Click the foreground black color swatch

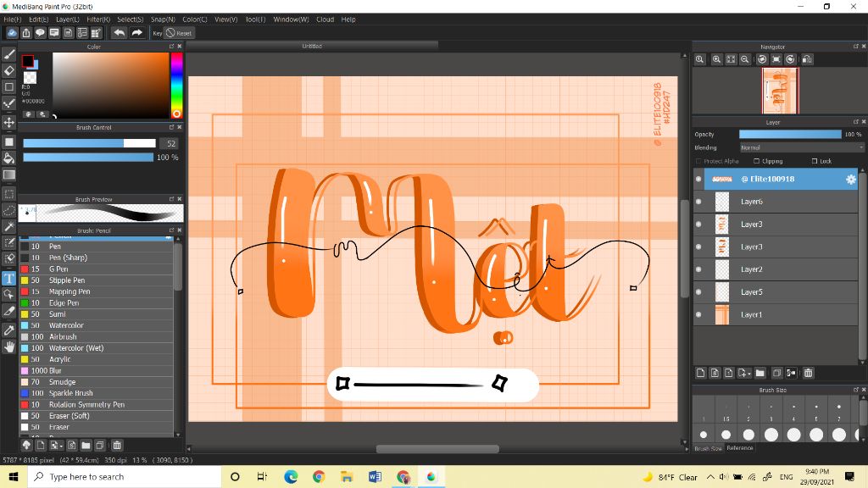(x=27, y=60)
